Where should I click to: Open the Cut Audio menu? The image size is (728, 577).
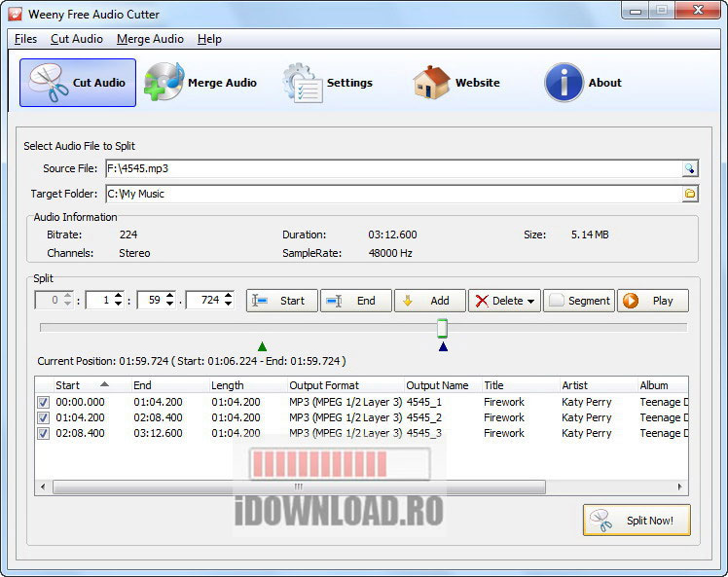[77, 39]
